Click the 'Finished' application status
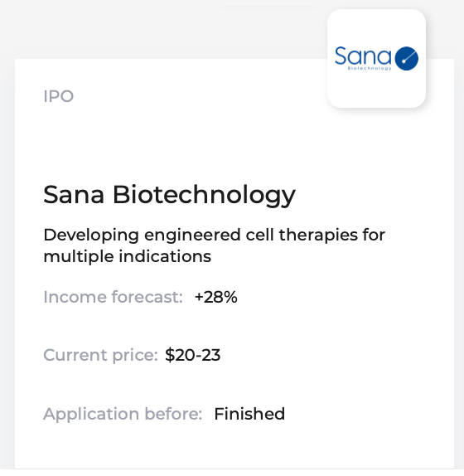The height and width of the screenshot is (476, 464). 249,414
